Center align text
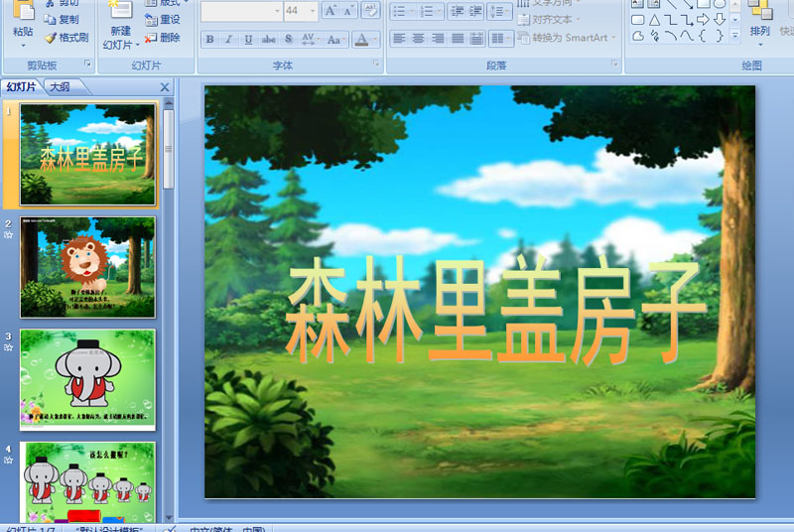The width and height of the screenshot is (794, 532). click(418, 39)
